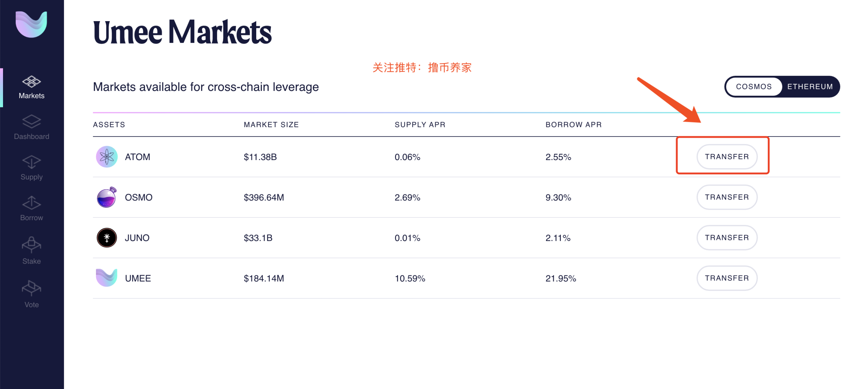The image size is (868, 389).
Task: Click the SUPPLY APR column header
Action: pyautogui.click(x=420, y=125)
